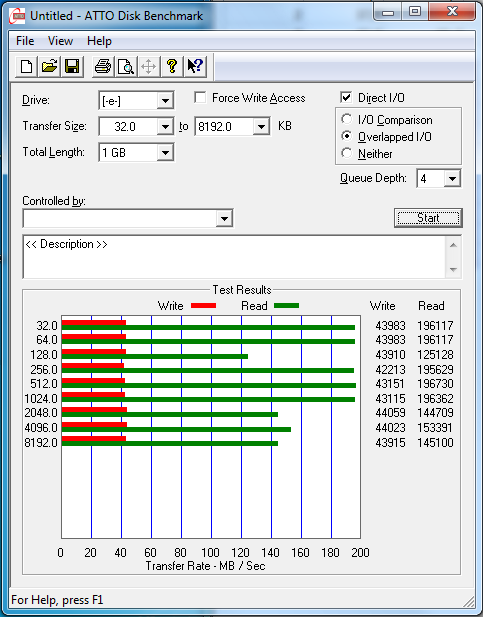The image size is (483, 617).
Task: Click inside the Description text box
Action: pyautogui.click(x=234, y=257)
